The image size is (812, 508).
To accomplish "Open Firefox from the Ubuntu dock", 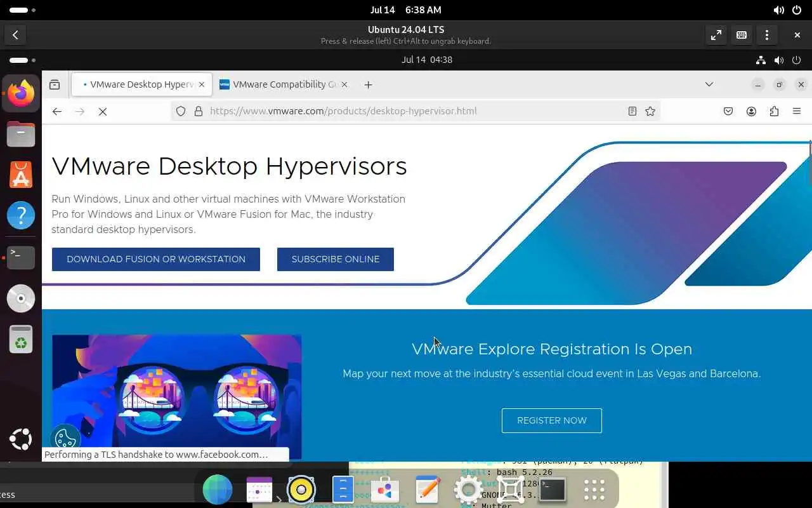I will tap(21, 93).
